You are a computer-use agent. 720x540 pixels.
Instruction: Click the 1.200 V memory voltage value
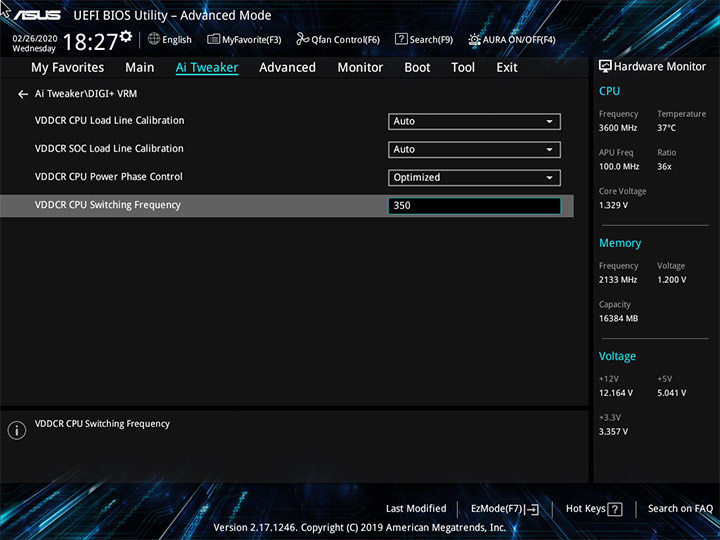point(671,280)
